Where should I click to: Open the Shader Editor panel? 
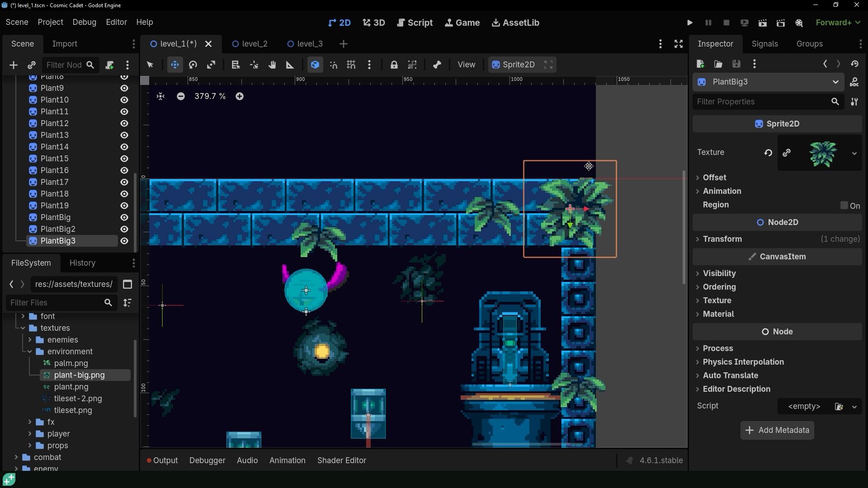pos(341,460)
